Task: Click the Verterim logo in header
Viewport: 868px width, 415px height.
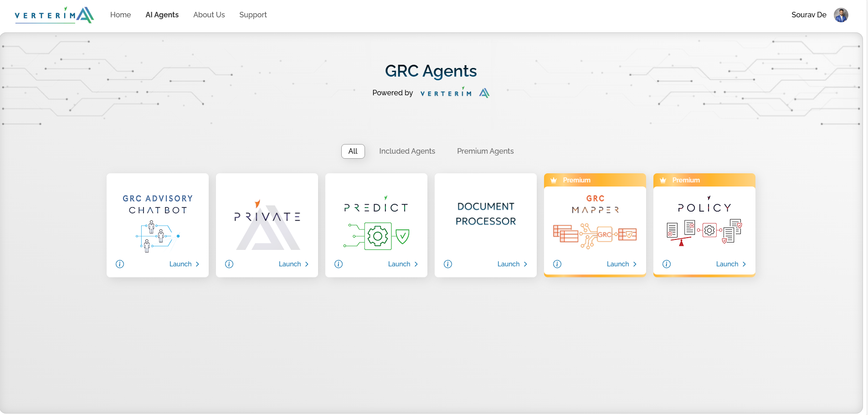Action: click(x=54, y=15)
